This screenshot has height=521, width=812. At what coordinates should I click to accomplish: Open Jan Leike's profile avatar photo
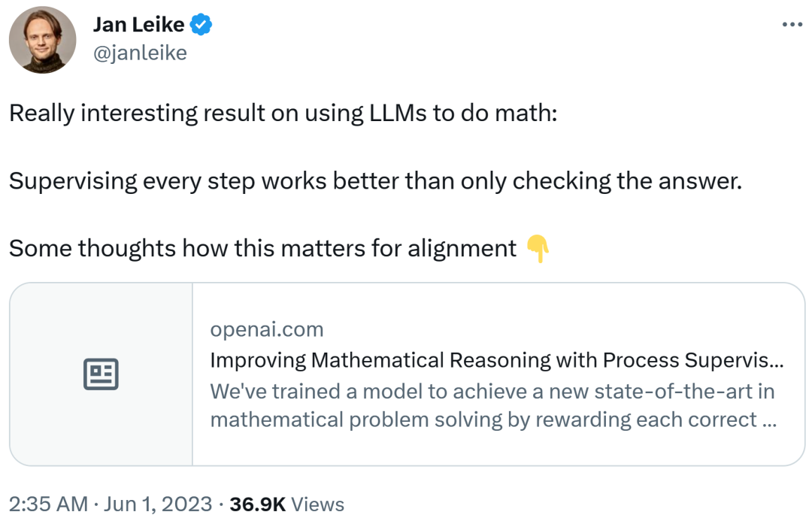42,40
